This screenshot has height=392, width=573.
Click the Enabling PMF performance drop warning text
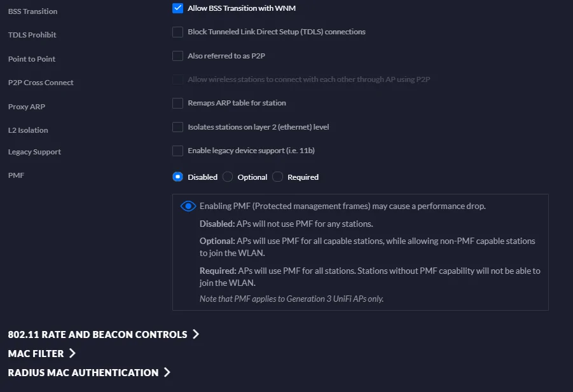(x=343, y=206)
